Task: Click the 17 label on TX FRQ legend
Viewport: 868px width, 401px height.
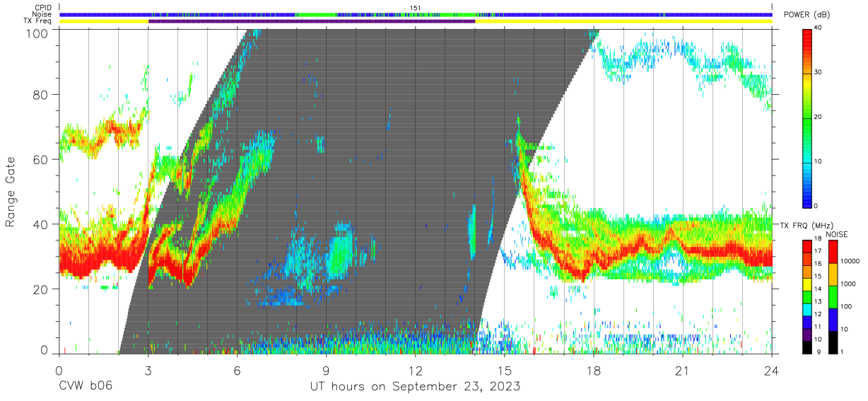Action: [818, 251]
